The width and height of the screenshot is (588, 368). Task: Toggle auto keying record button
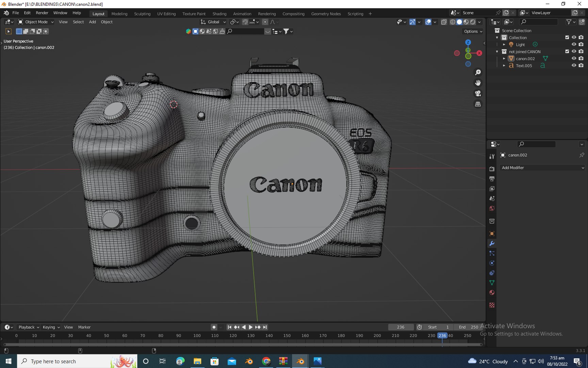(214, 327)
